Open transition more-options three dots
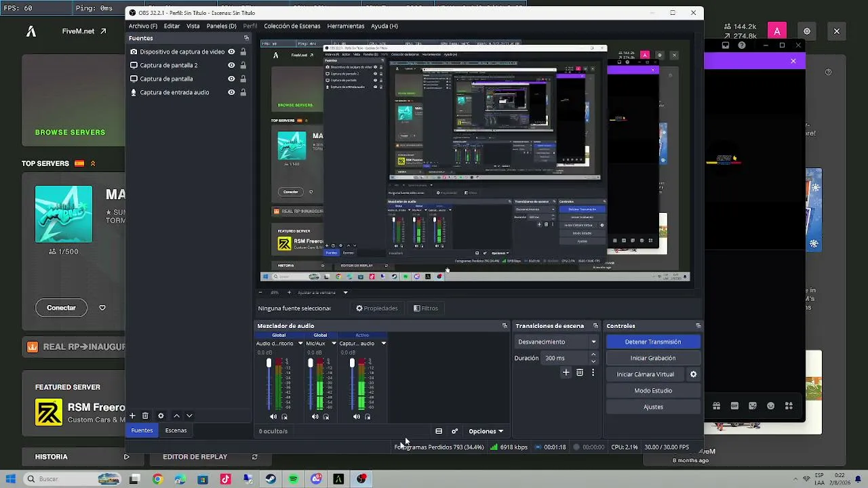868x488 pixels. pyautogui.click(x=593, y=372)
